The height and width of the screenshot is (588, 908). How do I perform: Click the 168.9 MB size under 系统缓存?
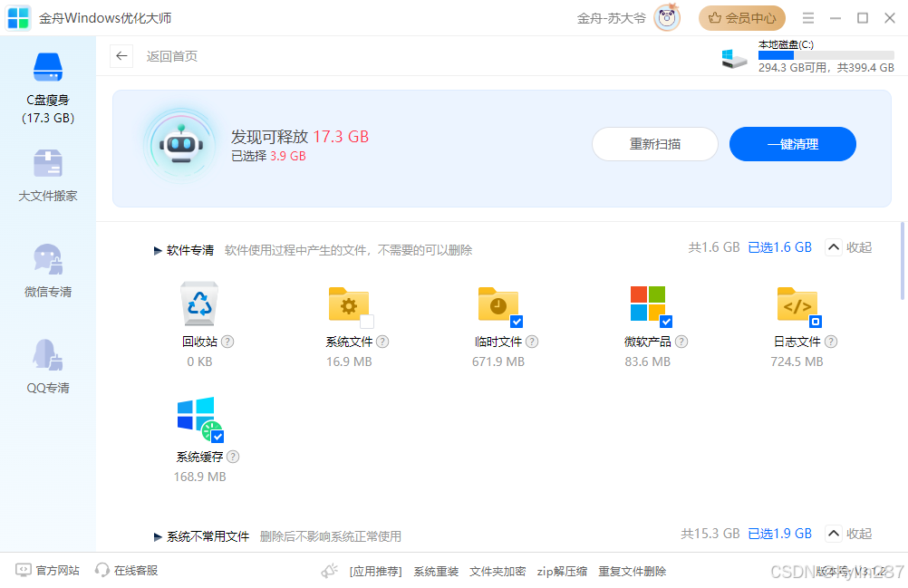pos(199,477)
